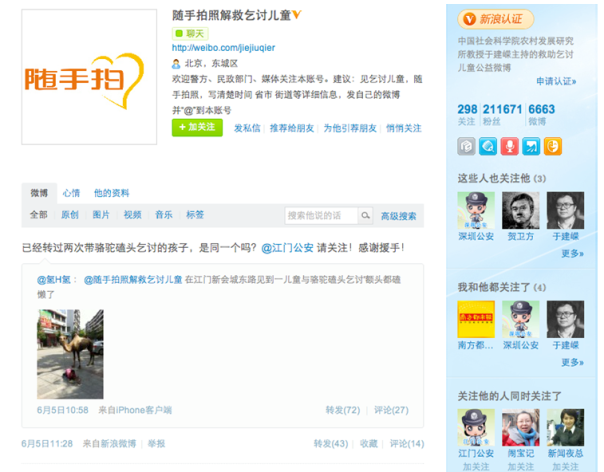Filter posts by 视频
This screenshot has height=472, width=604.
click(133, 215)
